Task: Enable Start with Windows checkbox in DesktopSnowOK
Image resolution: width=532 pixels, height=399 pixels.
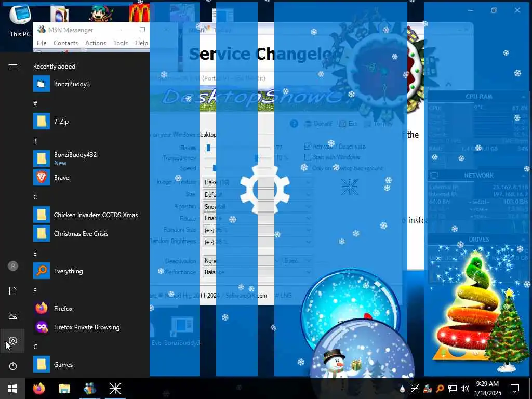Action: point(308,157)
